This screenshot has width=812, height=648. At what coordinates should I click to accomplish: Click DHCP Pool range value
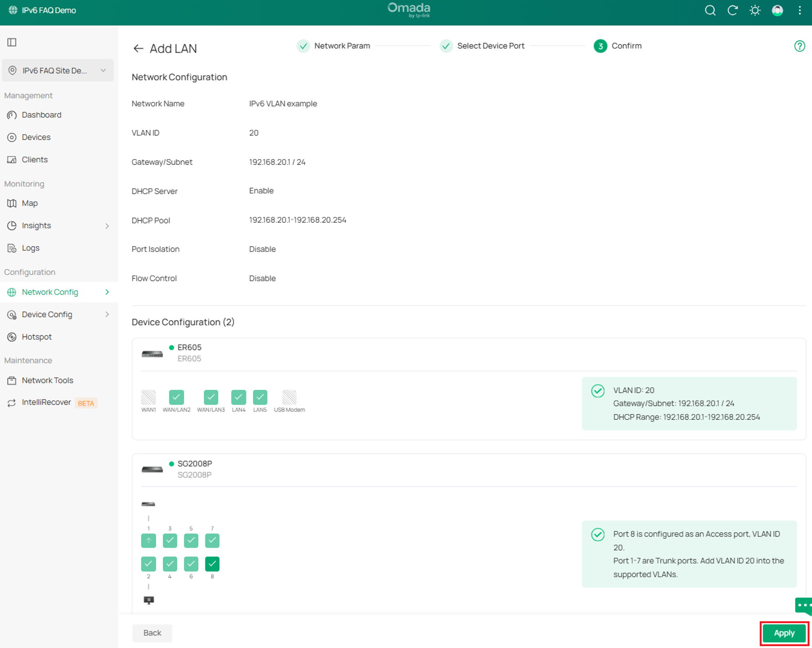tap(298, 220)
